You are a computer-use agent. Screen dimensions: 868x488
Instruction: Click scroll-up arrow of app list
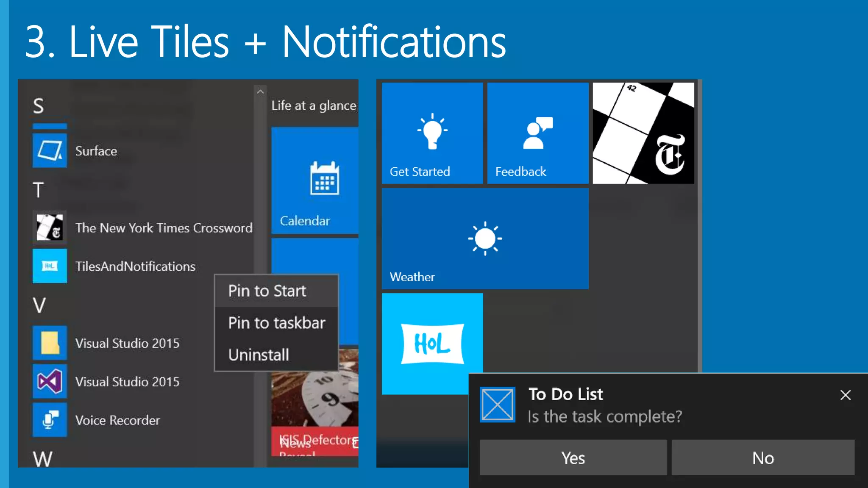coord(260,91)
